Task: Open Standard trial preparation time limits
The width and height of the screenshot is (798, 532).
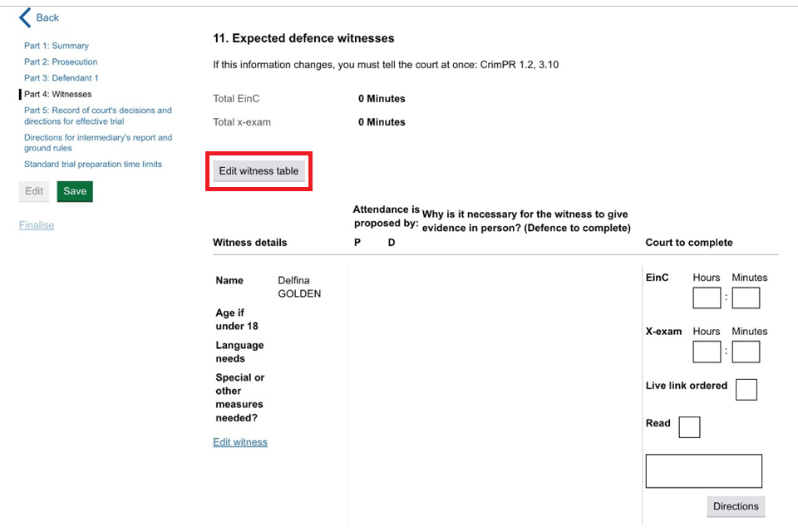Action: [x=93, y=165]
